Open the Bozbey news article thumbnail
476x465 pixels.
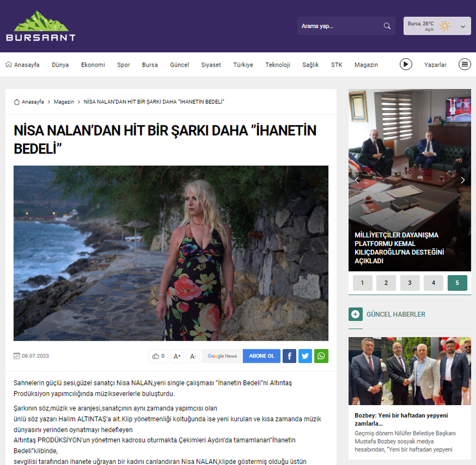coord(409,371)
